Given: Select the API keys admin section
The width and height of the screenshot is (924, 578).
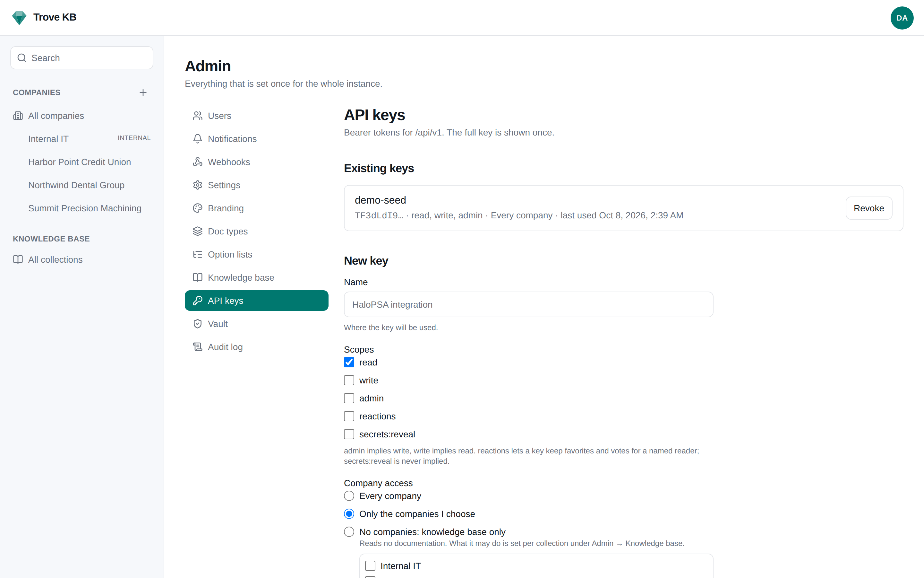Looking at the screenshot, I should point(257,301).
